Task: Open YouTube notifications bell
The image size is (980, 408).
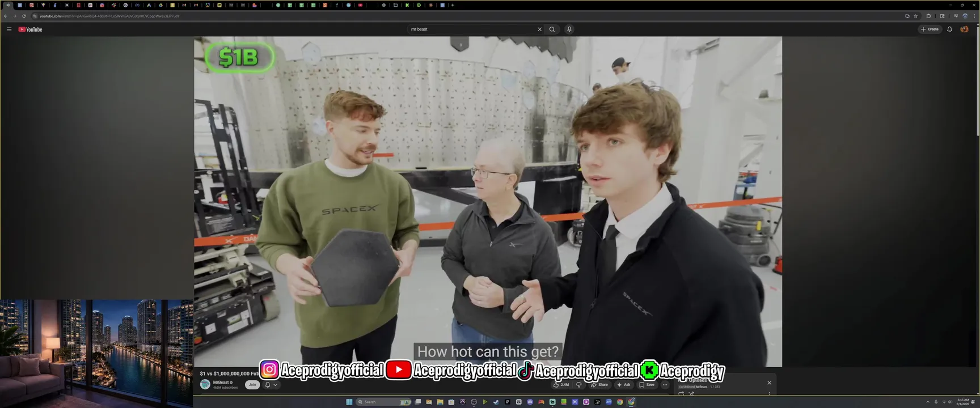Action: coord(949,29)
